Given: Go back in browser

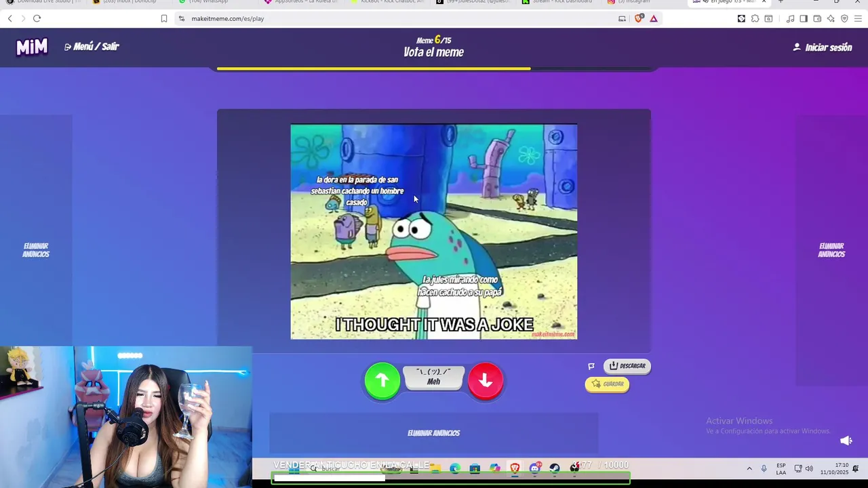Looking at the screenshot, I should (9, 18).
